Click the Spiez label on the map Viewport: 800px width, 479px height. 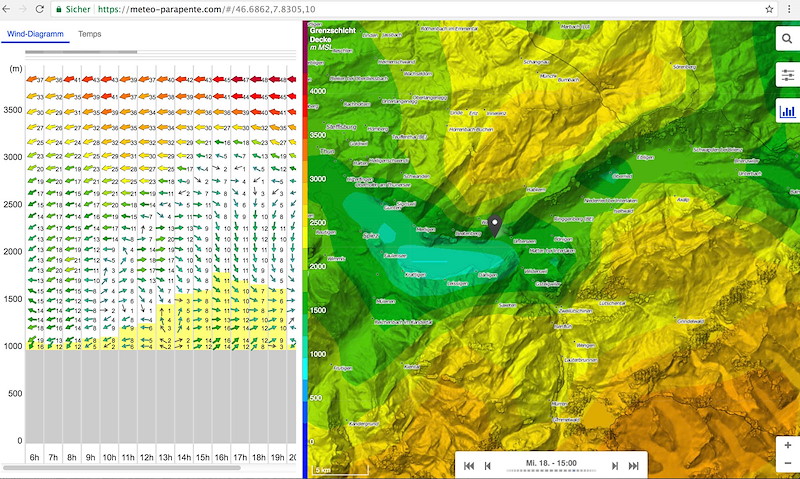coord(371,236)
